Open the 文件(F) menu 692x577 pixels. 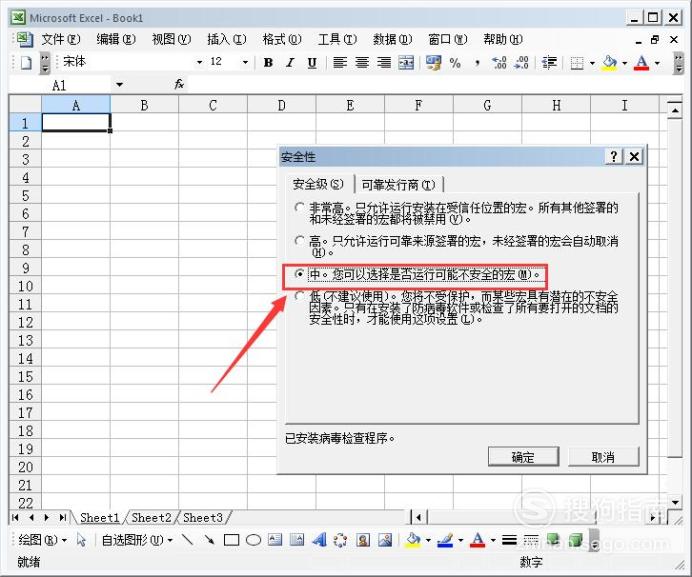61,39
